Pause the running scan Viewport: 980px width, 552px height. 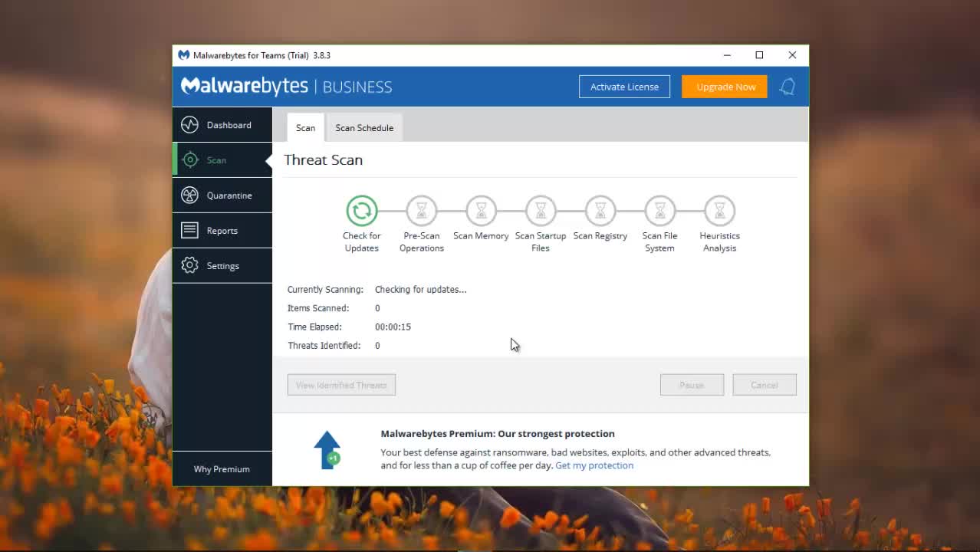pos(692,385)
